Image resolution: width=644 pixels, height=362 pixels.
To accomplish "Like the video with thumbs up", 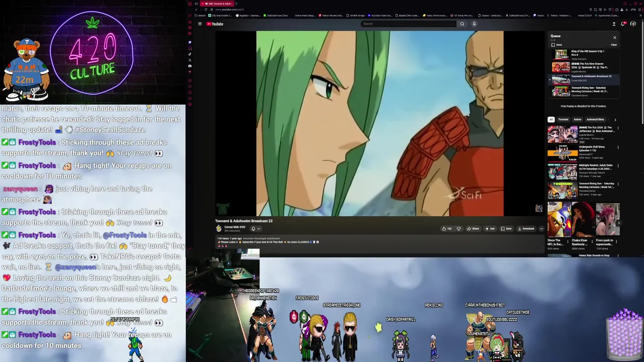I will click(x=446, y=229).
